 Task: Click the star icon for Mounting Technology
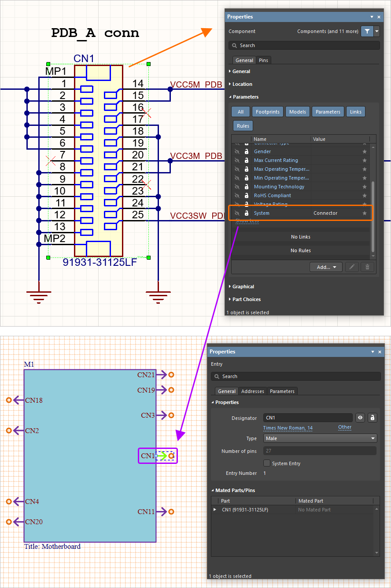pos(365,187)
